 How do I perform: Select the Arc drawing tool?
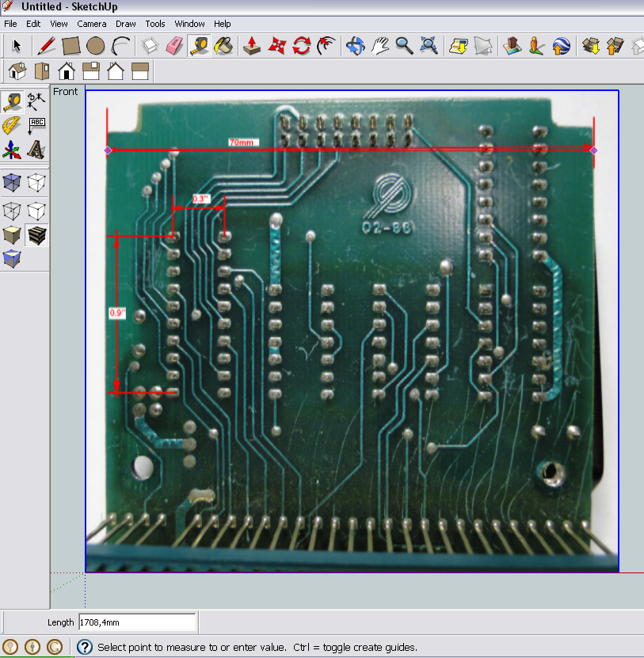[x=120, y=45]
